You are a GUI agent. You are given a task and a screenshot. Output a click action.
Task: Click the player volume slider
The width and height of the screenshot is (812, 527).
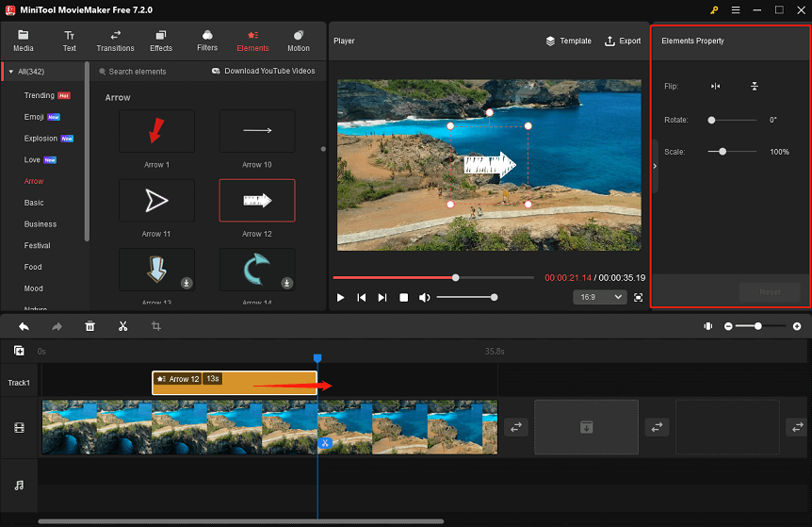(x=466, y=298)
